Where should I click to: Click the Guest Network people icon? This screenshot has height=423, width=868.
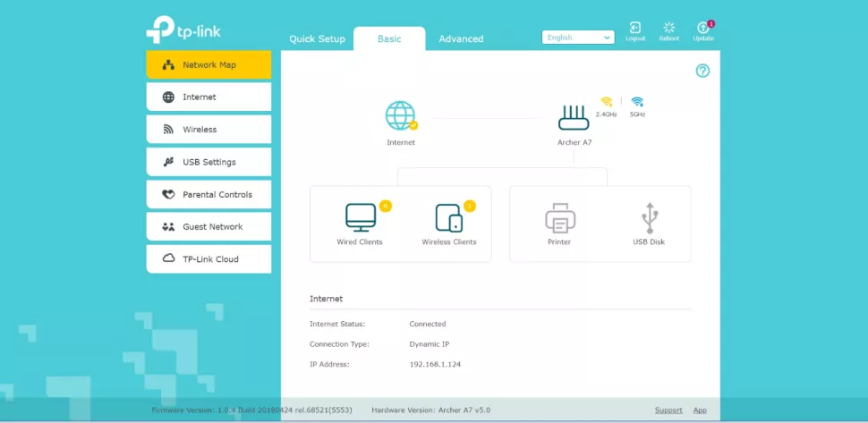(x=168, y=227)
